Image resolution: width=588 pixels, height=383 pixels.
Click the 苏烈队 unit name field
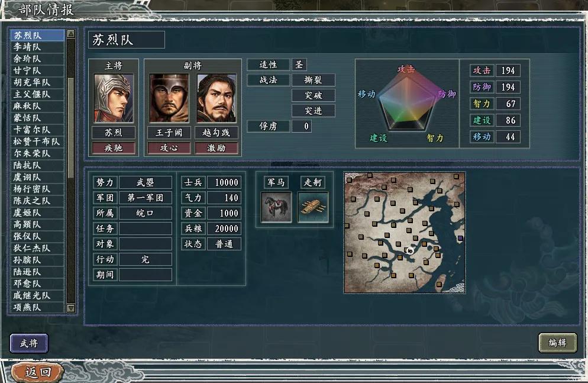(127, 40)
